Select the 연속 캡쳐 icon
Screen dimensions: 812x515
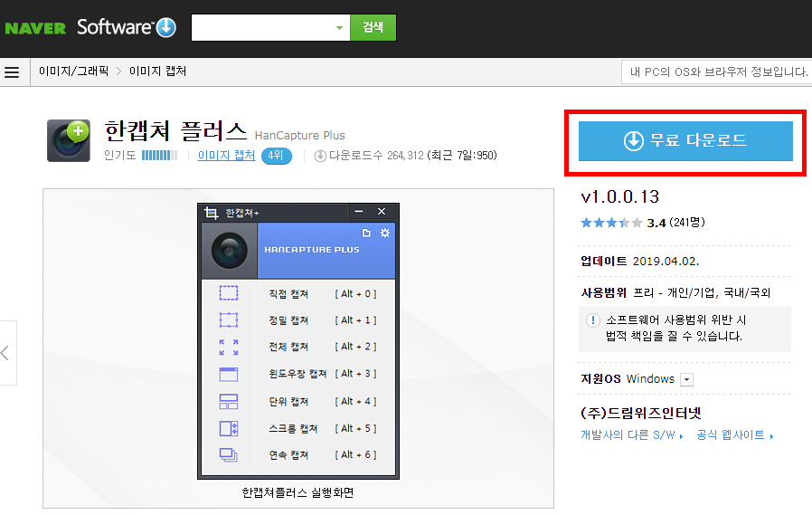229,455
